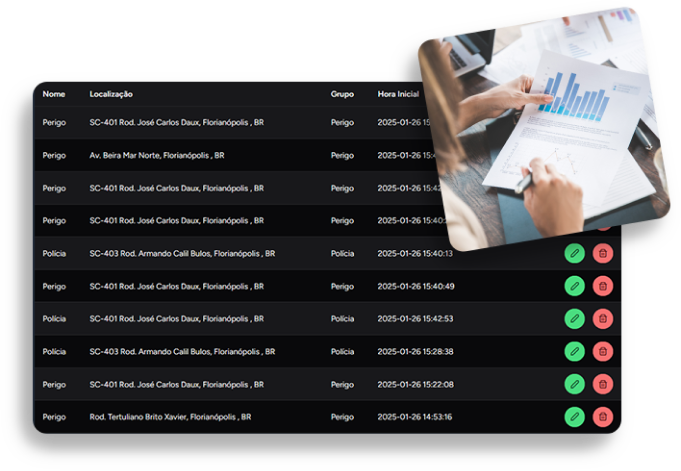Delete the Polícia entry at 15:28:38
Viewport: 681px width, 471px height.
click(x=603, y=352)
